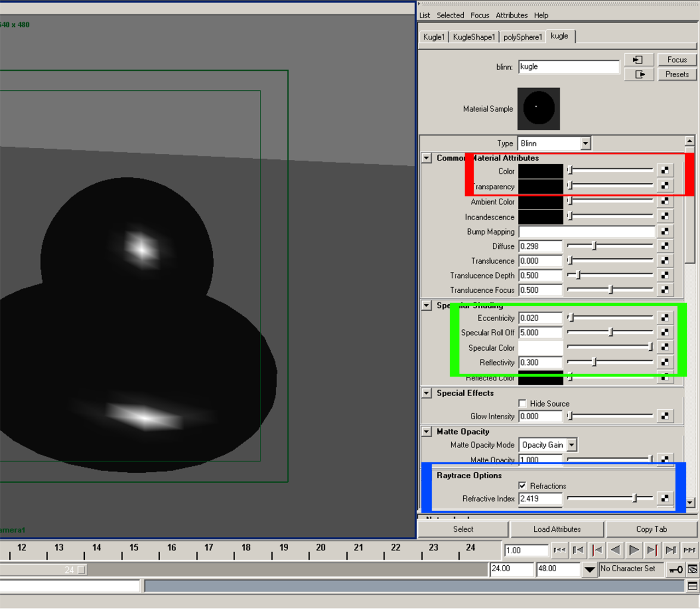The width and height of the screenshot is (700, 609).
Task: Click the Focus button beside blinn name
Action: click(x=677, y=60)
